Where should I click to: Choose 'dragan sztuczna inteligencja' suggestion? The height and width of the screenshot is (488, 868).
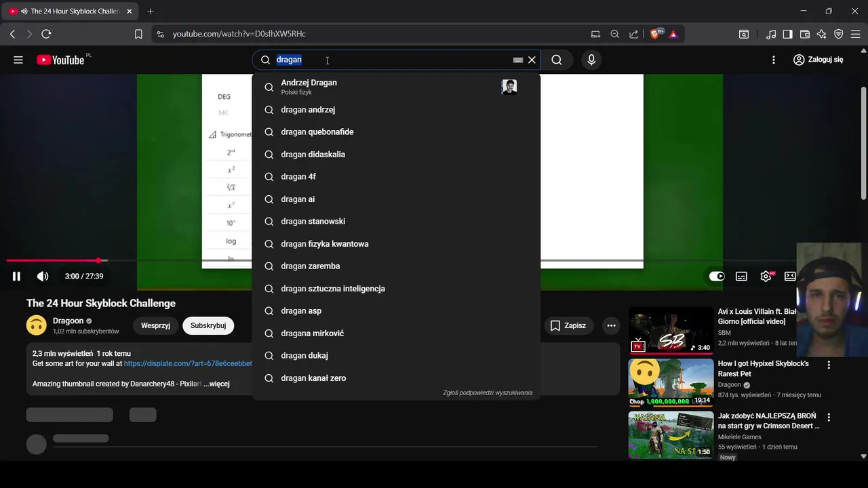click(x=396, y=289)
